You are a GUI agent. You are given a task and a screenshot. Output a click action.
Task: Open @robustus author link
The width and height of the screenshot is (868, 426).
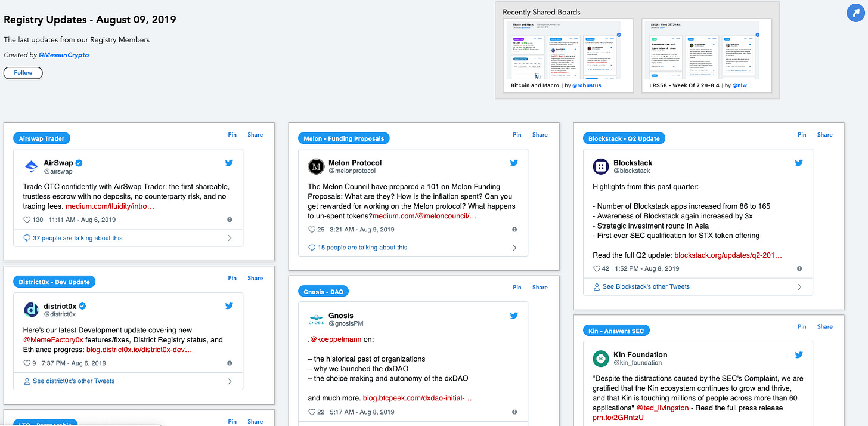(587, 85)
